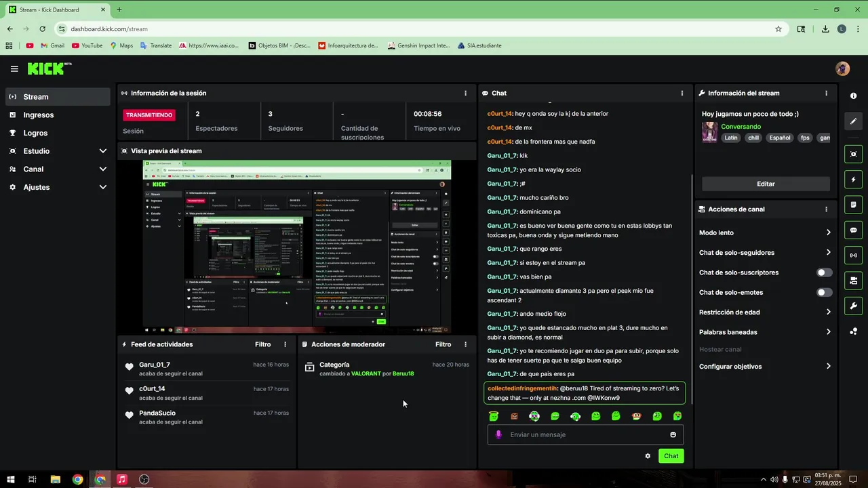
Task: Click the Enviar un mensaje input field
Action: point(585,435)
